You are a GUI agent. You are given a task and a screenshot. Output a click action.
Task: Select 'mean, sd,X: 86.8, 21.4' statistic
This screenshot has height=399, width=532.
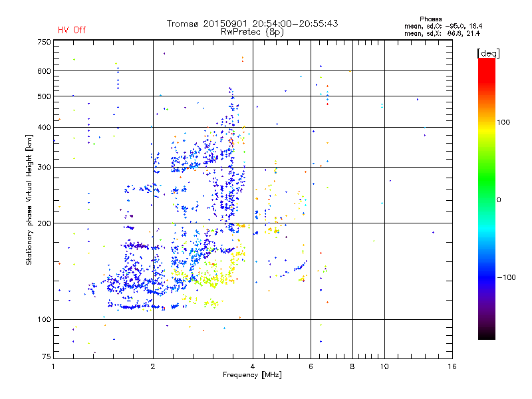(x=442, y=33)
